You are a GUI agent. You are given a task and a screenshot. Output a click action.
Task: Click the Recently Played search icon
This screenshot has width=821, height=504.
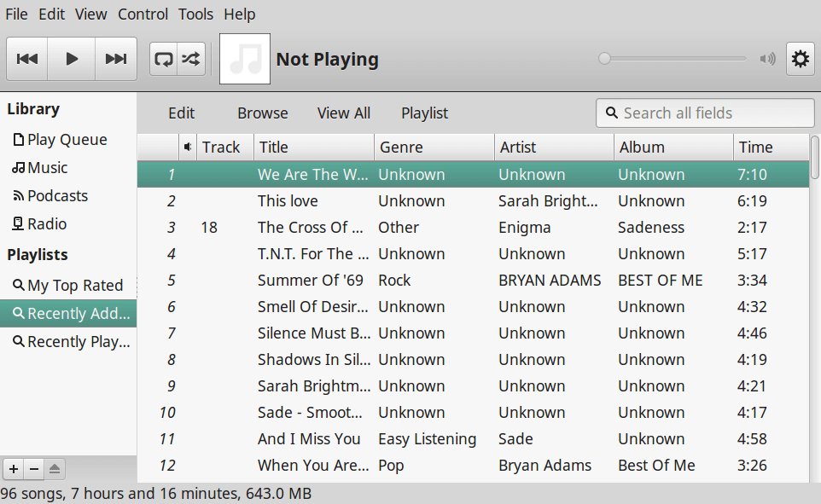18,342
